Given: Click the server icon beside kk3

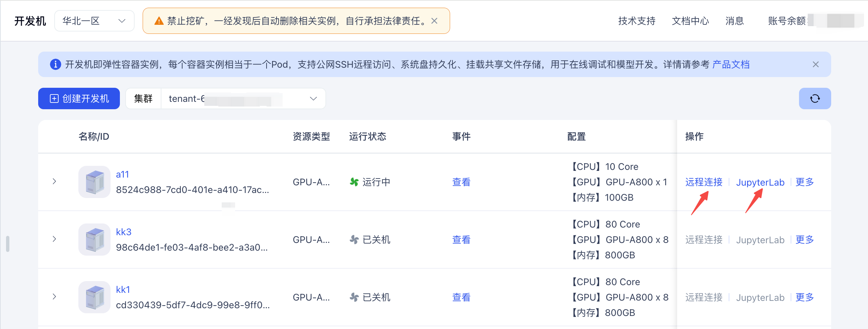Looking at the screenshot, I should (x=94, y=239).
